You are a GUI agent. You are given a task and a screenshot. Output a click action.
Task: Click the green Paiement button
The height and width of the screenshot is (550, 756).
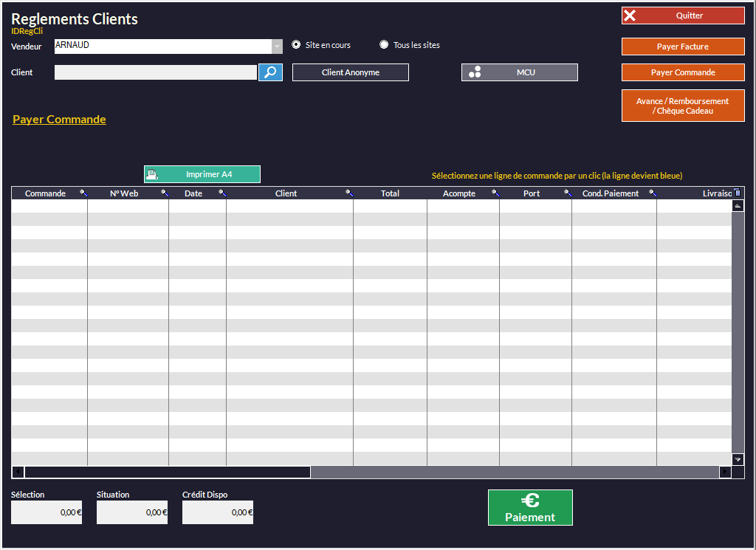530,508
